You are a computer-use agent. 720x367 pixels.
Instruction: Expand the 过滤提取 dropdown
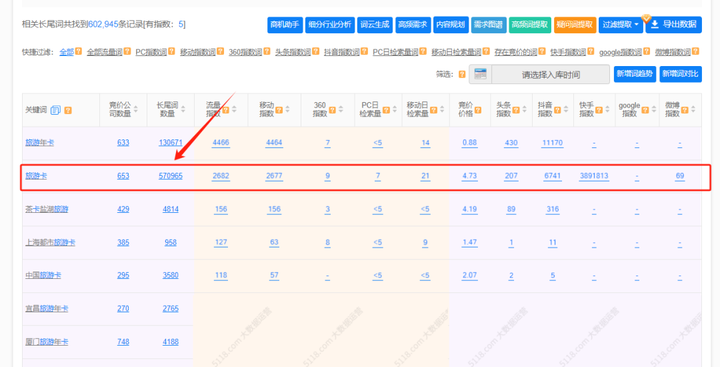coord(621,25)
